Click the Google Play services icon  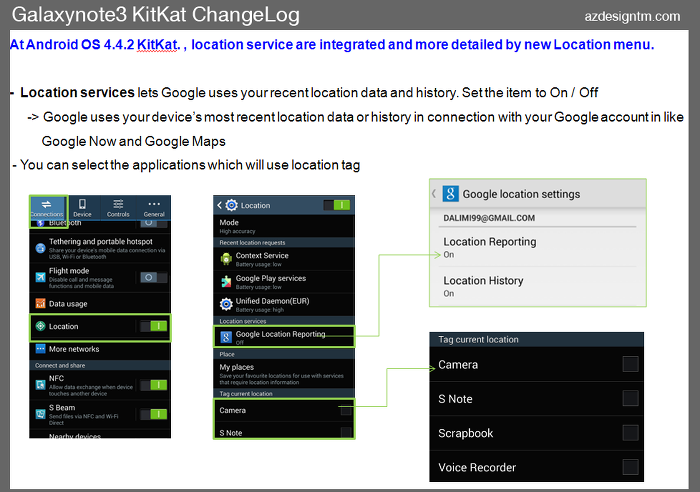226,281
